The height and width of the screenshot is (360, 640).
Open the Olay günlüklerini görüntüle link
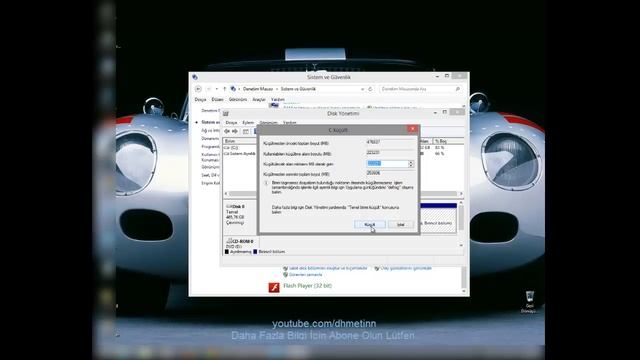point(406,268)
